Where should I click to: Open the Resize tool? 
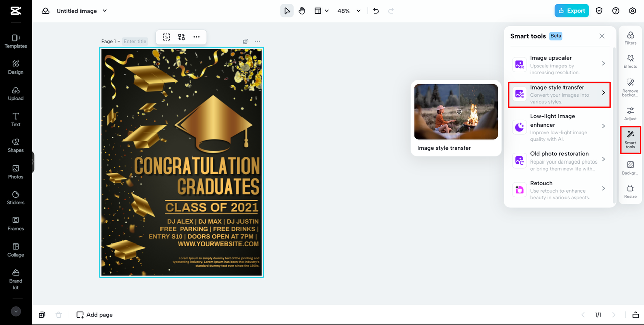click(630, 192)
